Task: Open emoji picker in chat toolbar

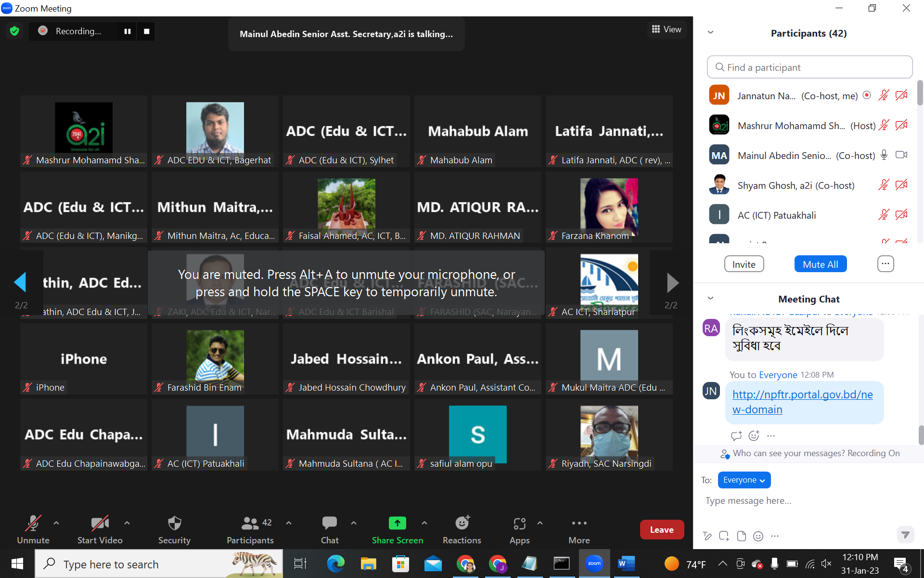Action: (758, 536)
